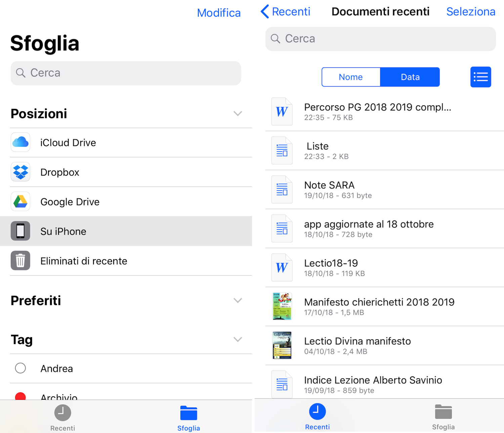The width and height of the screenshot is (504, 433).
Task: Sort documents by Data
Action: click(x=410, y=77)
